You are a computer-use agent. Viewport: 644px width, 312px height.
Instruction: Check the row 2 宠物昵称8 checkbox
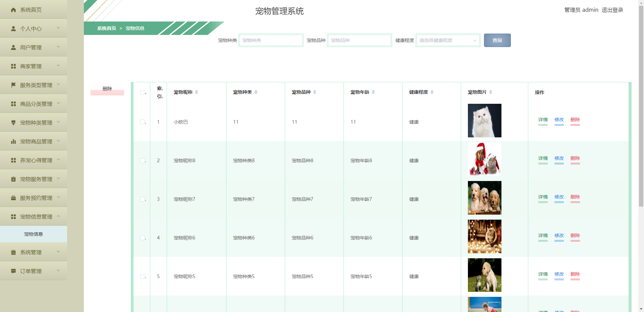(x=143, y=161)
